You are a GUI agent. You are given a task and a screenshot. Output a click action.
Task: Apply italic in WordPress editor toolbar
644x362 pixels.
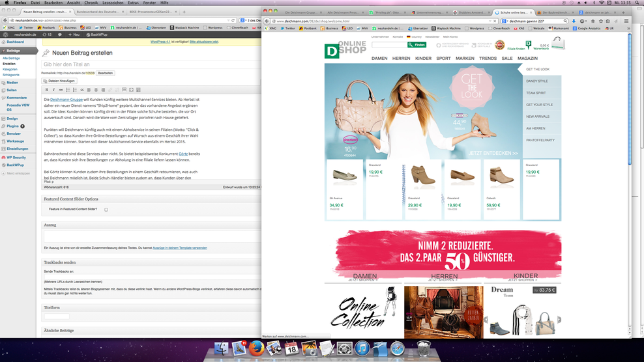(x=54, y=90)
